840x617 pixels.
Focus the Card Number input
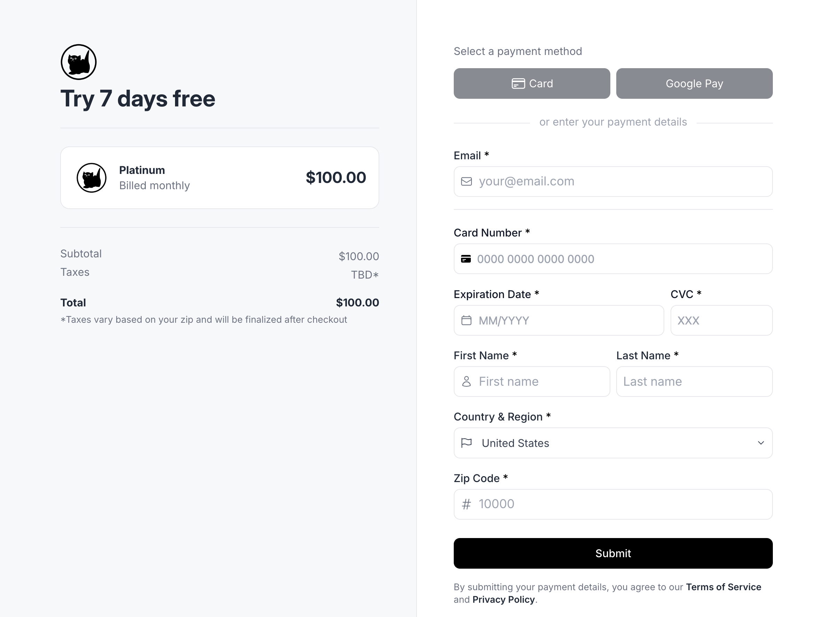click(620, 259)
